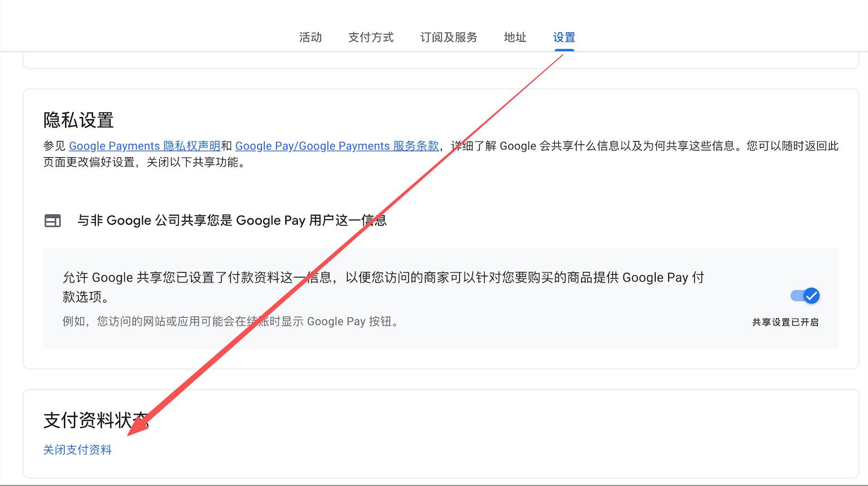Go to the 订阅及服务 tab
Screen dimensions: 868x486
(x=448, y=37)
